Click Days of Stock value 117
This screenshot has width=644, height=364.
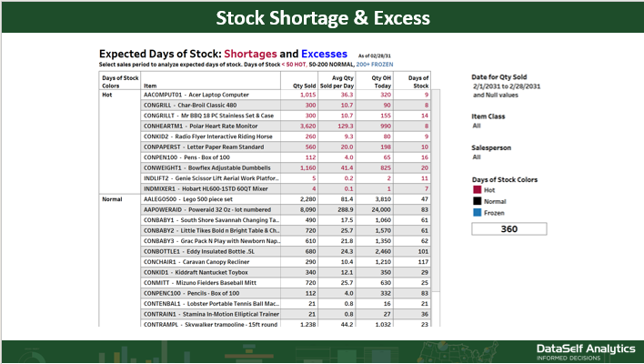click(424, 262)
